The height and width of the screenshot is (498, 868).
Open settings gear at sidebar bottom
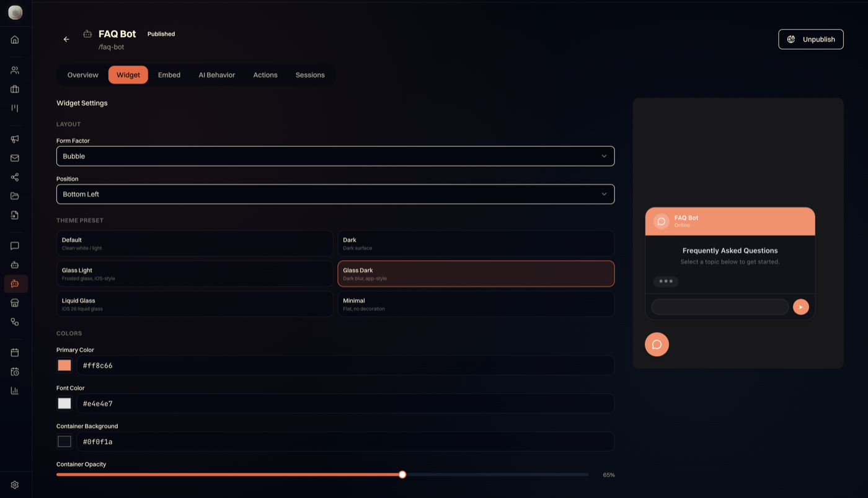[x=15, y=485]
